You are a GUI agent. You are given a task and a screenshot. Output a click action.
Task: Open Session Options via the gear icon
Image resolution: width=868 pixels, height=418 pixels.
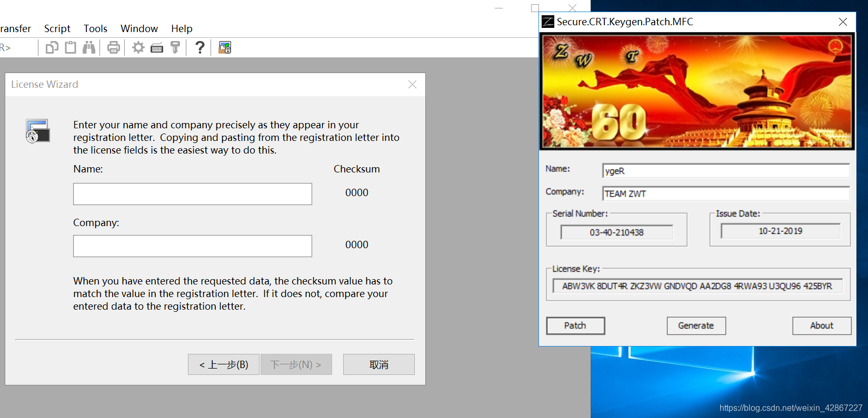pyautogui.click(x=138, y=48)
